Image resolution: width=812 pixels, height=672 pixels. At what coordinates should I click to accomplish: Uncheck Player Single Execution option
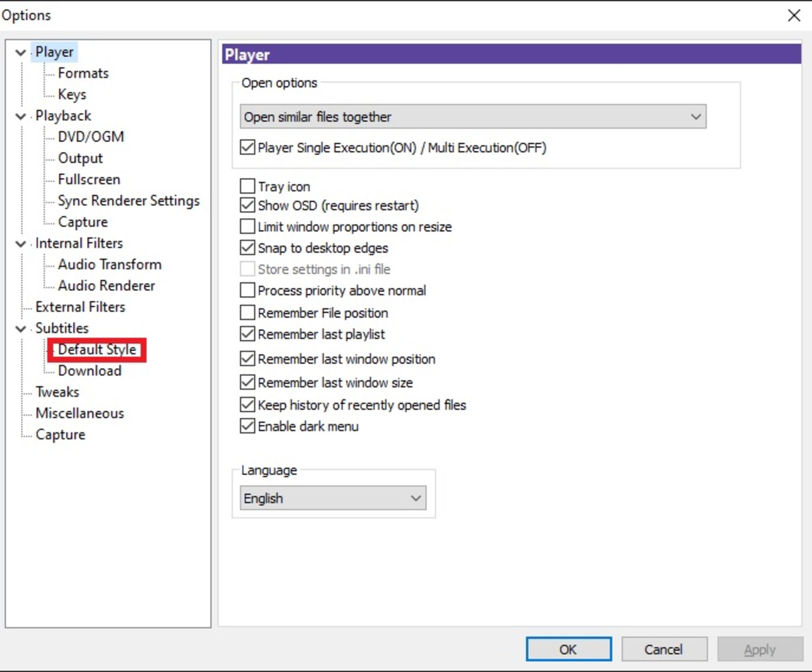pyautogui.click(x=247, y=148)
